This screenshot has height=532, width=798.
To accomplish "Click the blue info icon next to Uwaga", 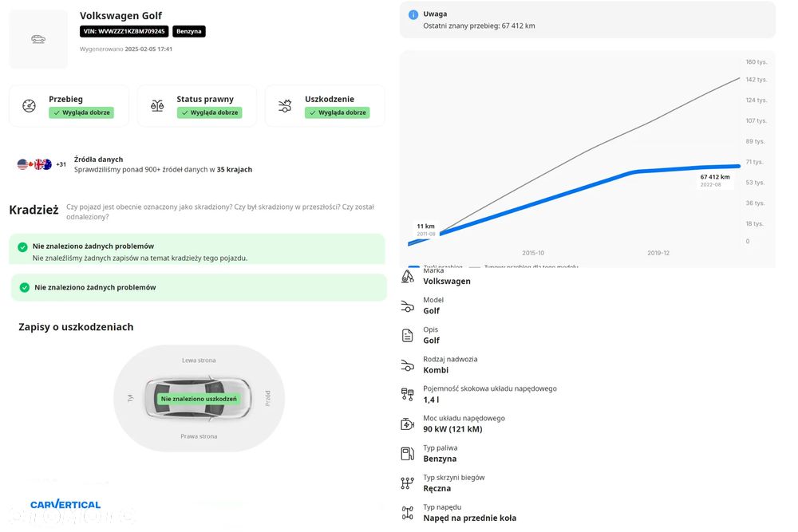I will 413,14.
